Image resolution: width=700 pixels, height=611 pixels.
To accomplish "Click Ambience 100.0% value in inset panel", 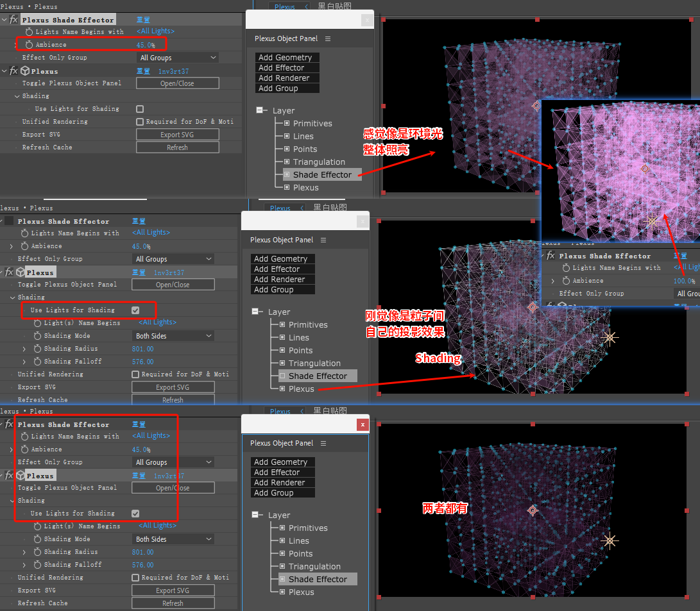I will pyautogui.click(x=685, y=281).
